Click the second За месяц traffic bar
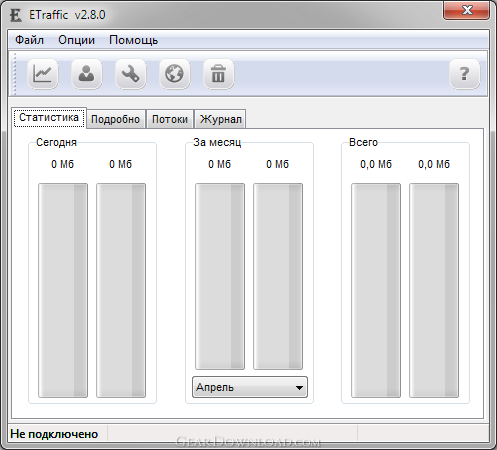Viewport: 497px width, 450px height. pos(278,276)
